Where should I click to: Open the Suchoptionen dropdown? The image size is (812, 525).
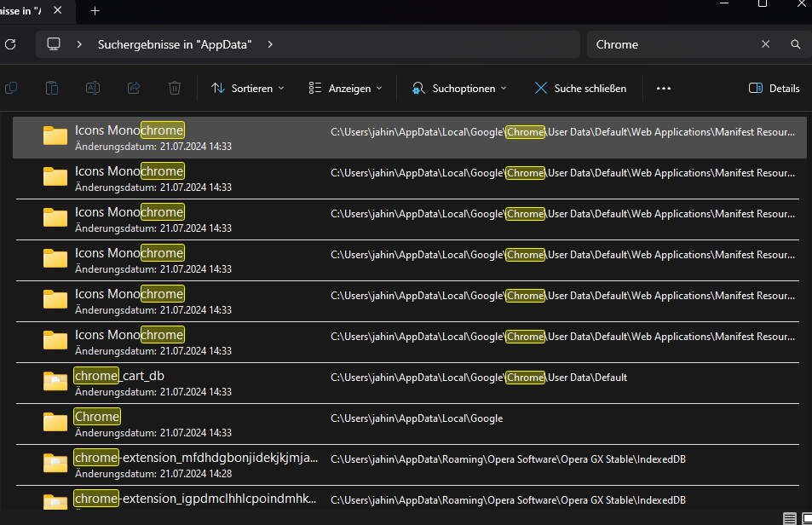coord(459,89)
